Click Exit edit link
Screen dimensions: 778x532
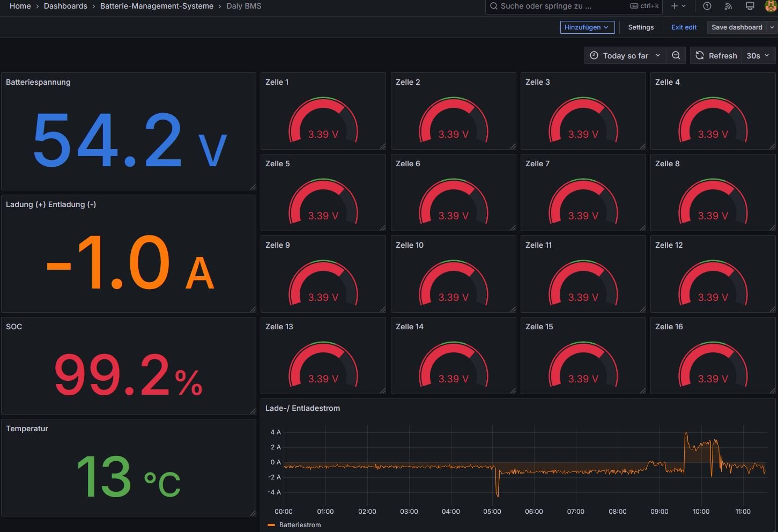684,27
